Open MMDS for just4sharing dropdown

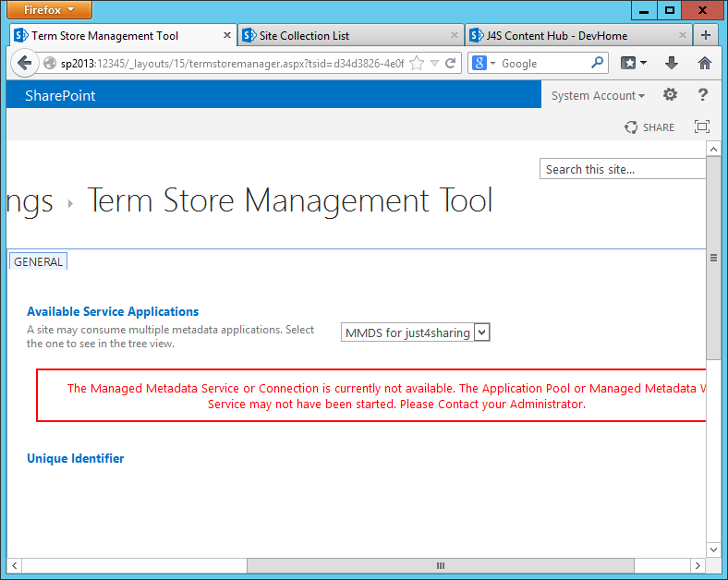415,332
